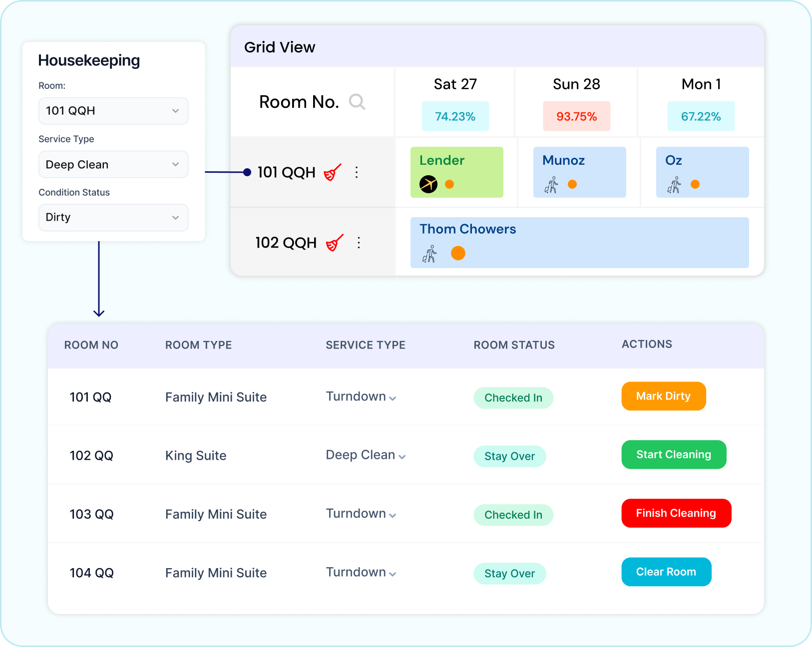Click the search icon beside Room No.
Viewport: 812px width, 647px height.
tap(357, 102)
